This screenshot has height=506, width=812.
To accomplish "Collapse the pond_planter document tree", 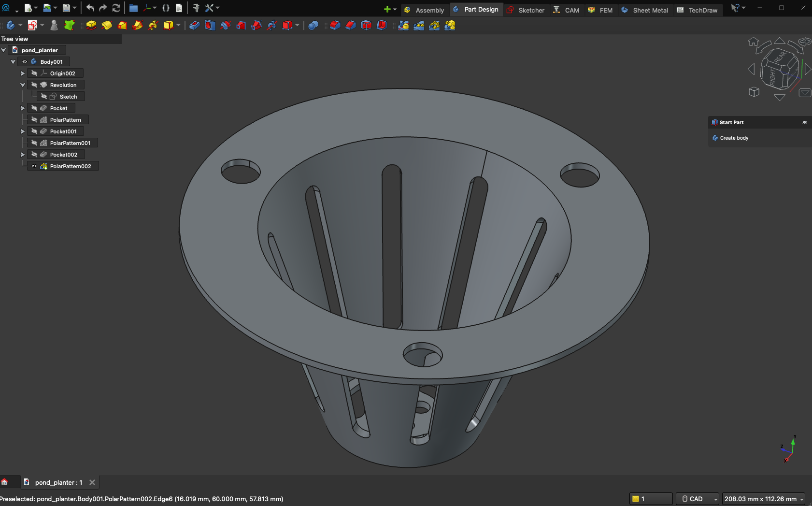I will [4, 50].
